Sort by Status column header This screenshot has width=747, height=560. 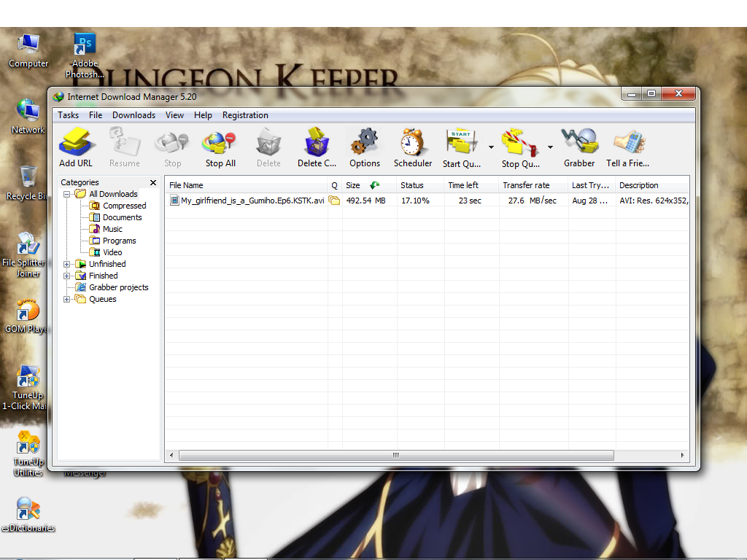pyautogui.click(x=420, y=185)
